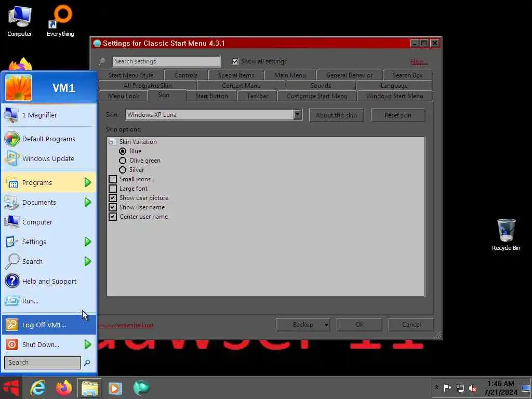Open the Documents Start menu entry
The width and height of the screenshot is (532, 399).
pyautogui.click(x=49, y=202)
